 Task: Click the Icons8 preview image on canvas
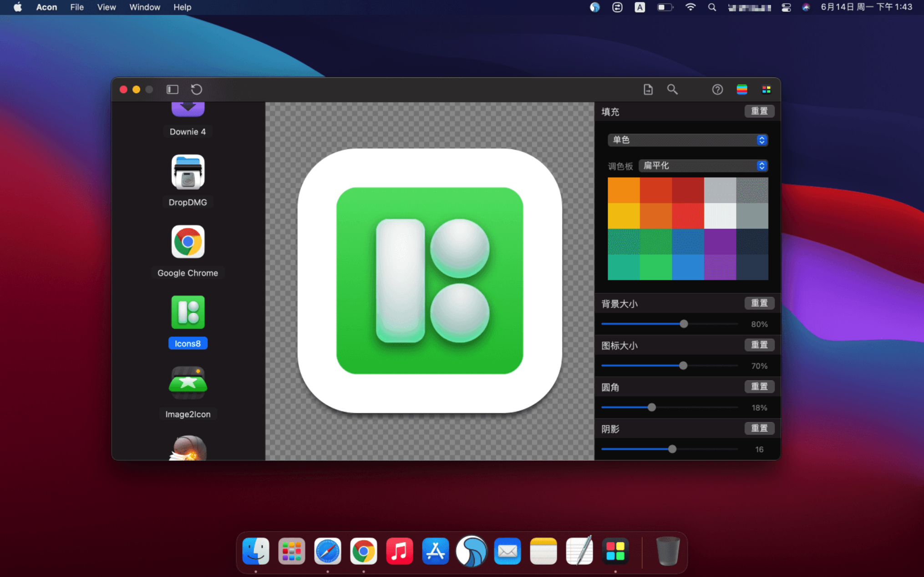(429, 280)
